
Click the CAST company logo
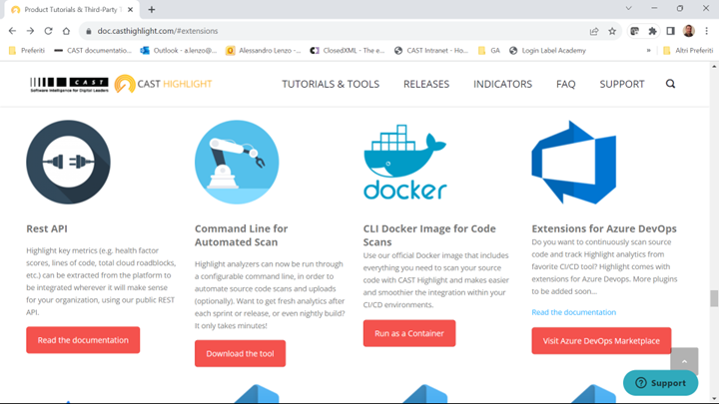tap(69, 84)
